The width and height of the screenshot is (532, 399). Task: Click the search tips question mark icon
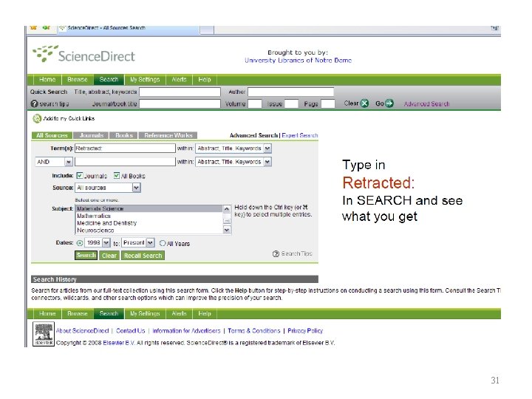pos(34,103)
